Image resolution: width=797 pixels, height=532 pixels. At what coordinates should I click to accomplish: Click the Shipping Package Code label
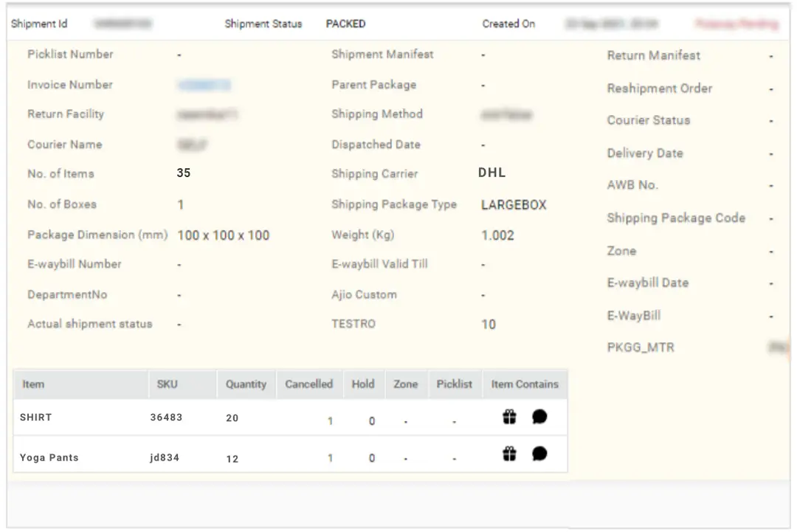click(x=677, y=218)
